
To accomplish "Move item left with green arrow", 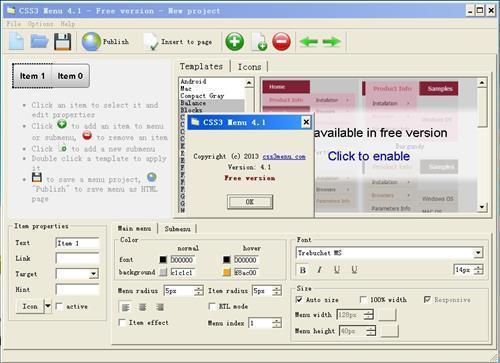I will (309, 42).
